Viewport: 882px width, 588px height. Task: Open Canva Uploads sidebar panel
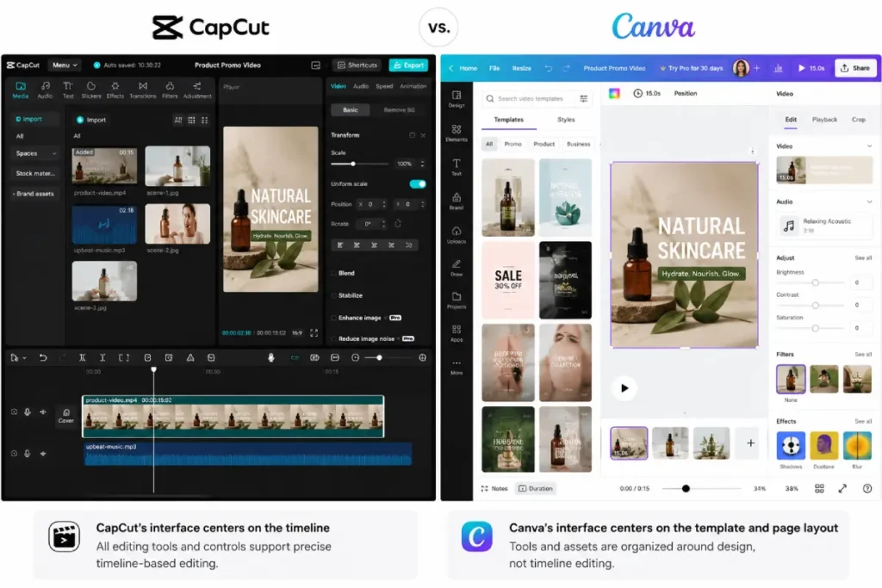(x=457, y=235)
